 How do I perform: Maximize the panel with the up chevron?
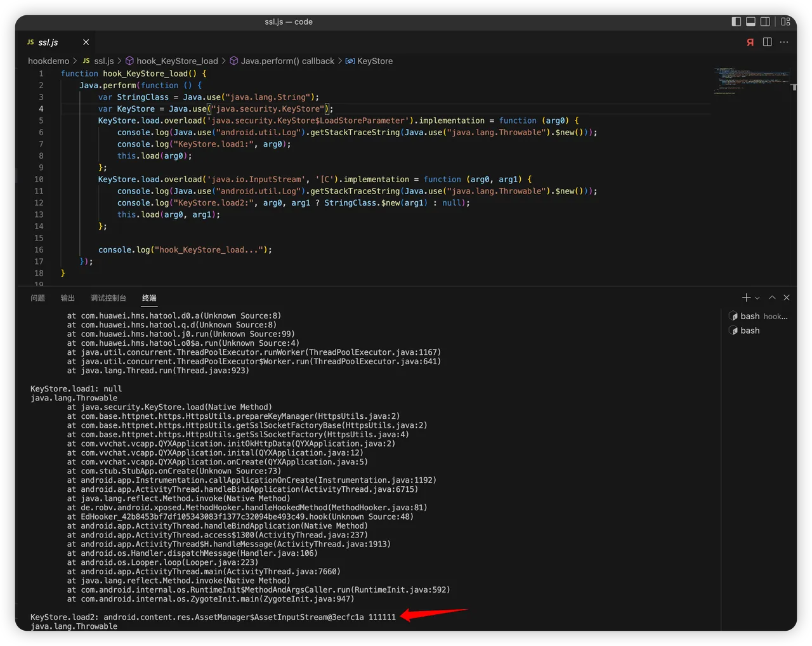pyautogui.click(x=772, y=298)
